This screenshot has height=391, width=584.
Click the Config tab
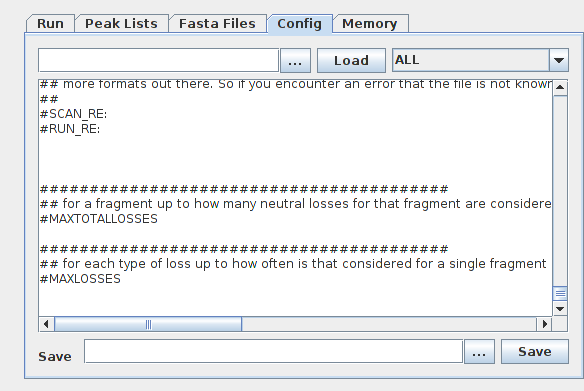pyautogui.click(x=299, y=24)
